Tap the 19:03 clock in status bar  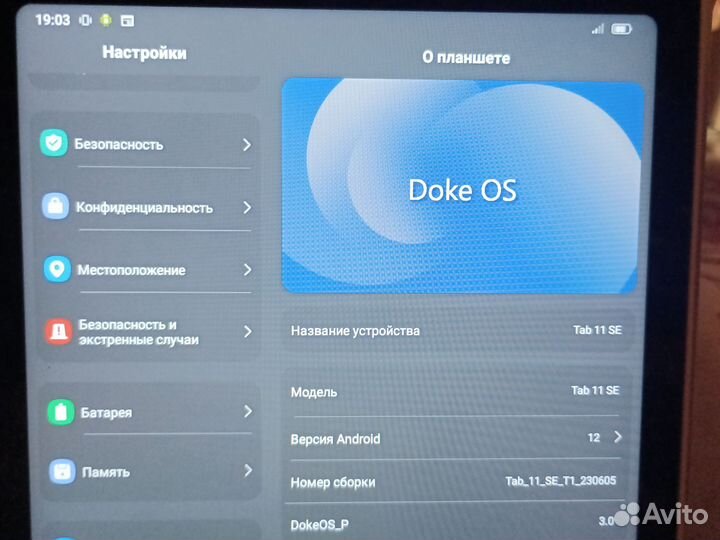[53, 20]
